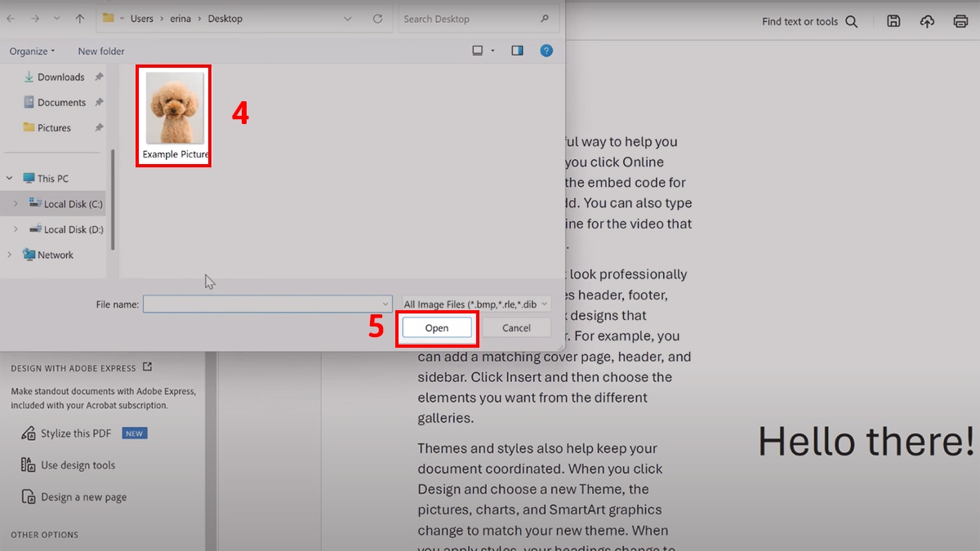Click the search magnifier icon in dialog

545,19
